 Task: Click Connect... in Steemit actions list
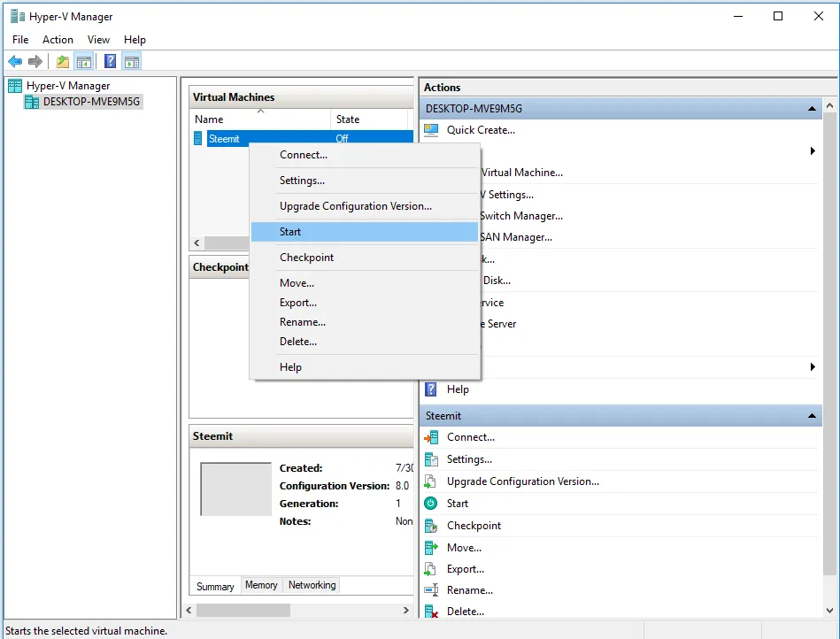click(471, 437)
